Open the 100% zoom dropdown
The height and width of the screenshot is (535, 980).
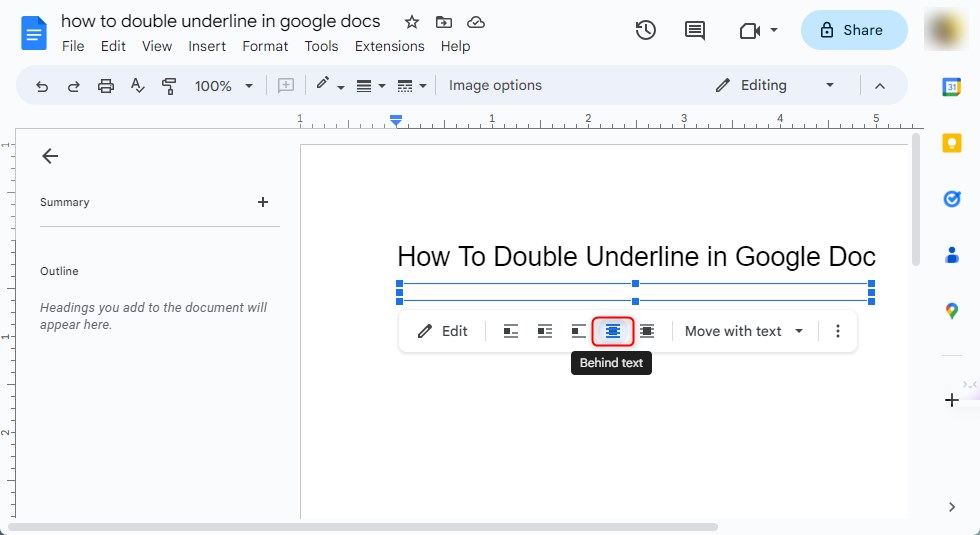[223, 86]
